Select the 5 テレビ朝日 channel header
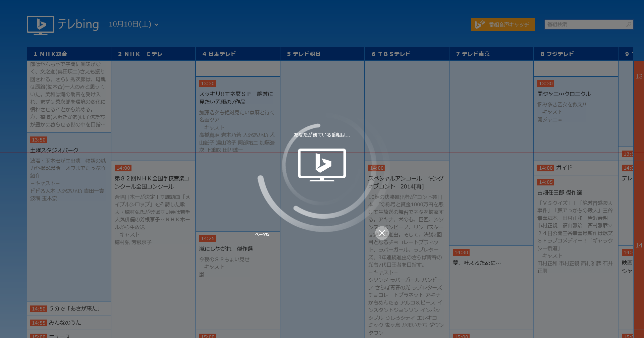This screenshot has width=644, height=338. click(322, 54)
